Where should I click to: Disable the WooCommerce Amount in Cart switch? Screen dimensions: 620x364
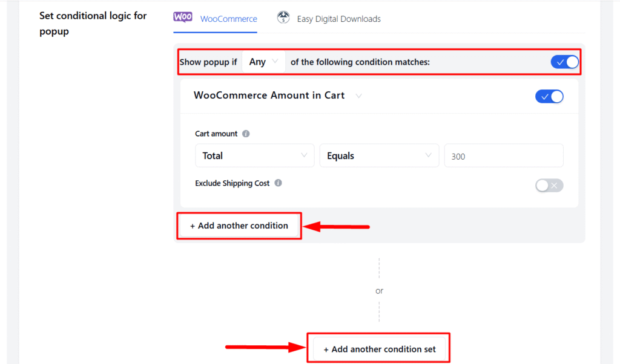click(549, 96)
